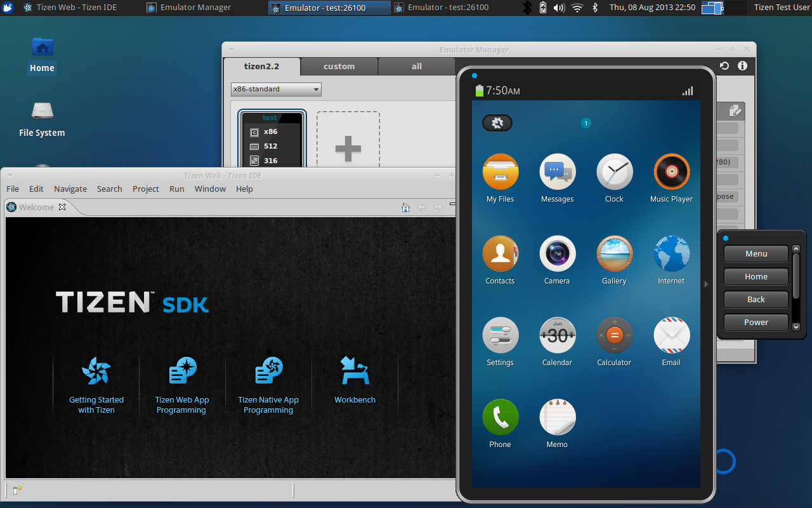Launch the Messages app icon
The width and height of the screenshot is (812, 508).
pyautogui.click(x=558, y=172)
